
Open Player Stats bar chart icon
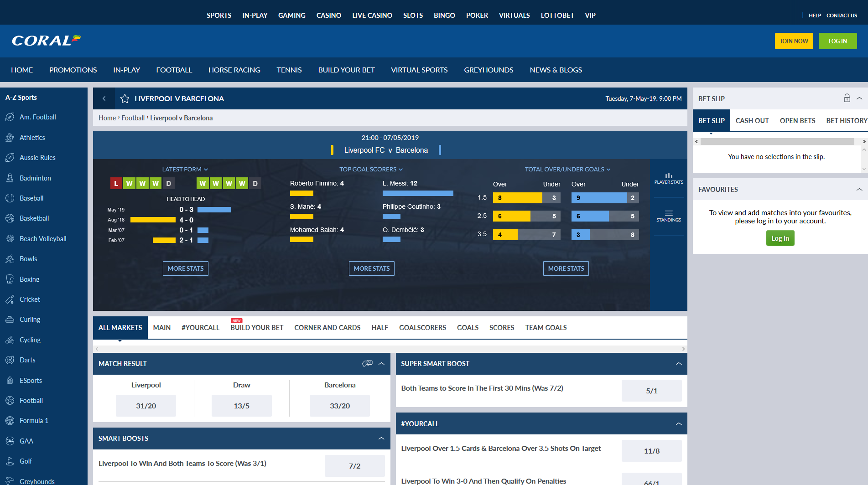(669, 178)
